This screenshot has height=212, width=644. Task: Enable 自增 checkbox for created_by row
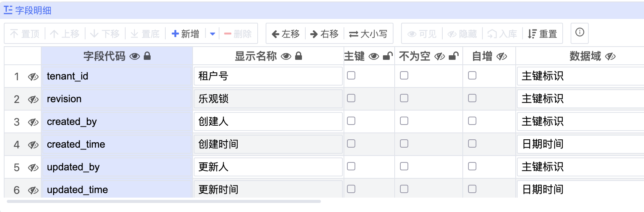point(472,121)
